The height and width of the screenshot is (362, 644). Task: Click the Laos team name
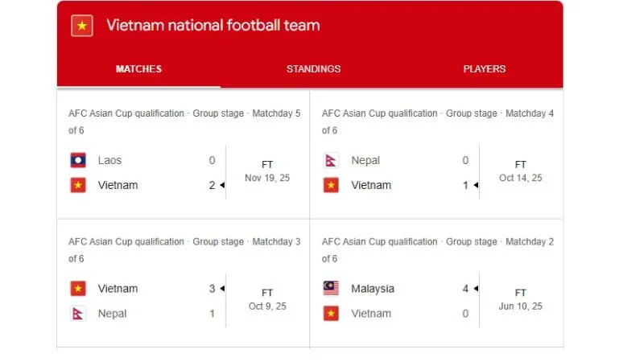[x=109, y=160]
